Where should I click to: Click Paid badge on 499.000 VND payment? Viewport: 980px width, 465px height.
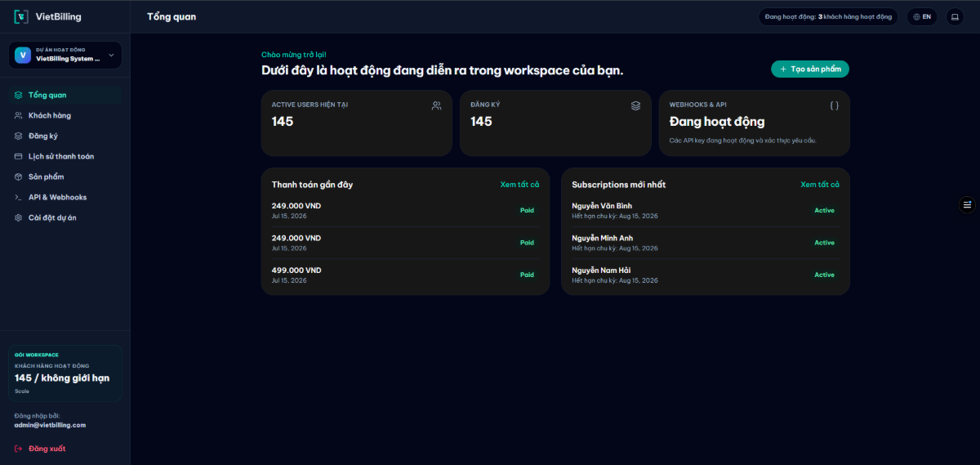point(527,275)
